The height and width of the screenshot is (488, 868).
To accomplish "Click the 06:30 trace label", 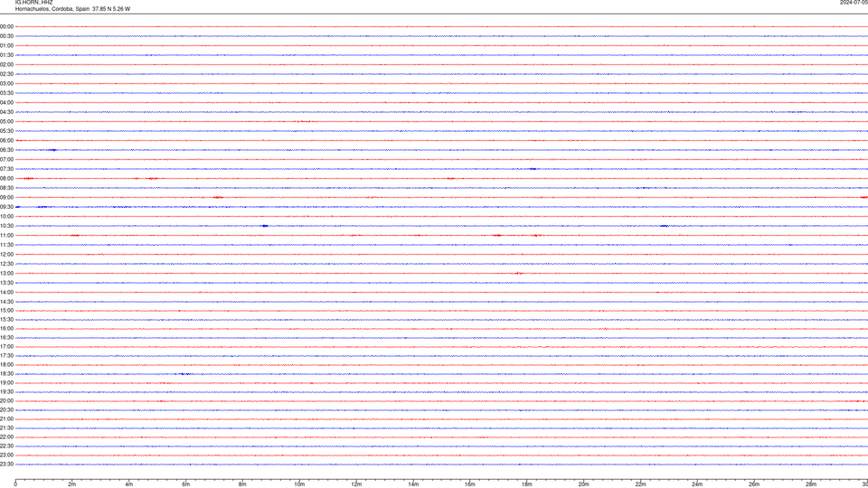I will (x=6, y=150).
